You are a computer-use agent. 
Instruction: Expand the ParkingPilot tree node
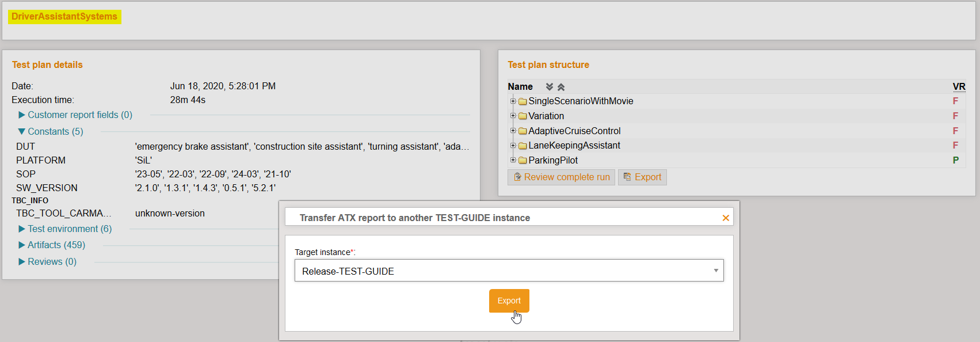(513, 160)
